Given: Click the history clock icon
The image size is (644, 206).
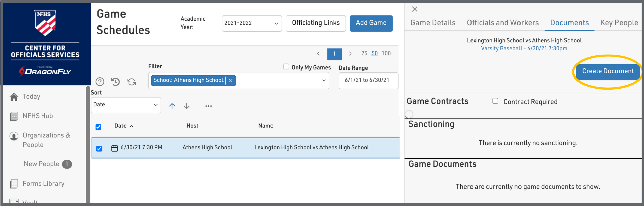Looking at the screenshot, I should tap(115, 82).
